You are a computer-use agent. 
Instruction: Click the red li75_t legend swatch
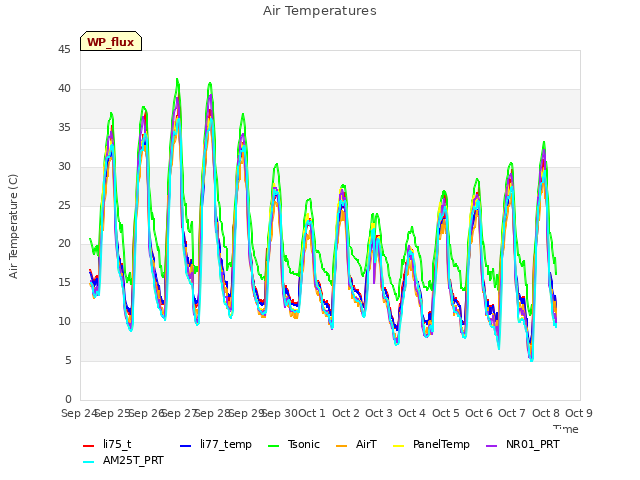click(89, 446)
